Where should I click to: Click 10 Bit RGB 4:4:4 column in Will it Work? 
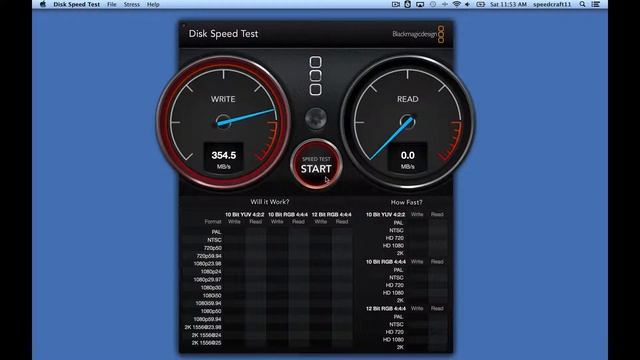[x=288, y=214]
